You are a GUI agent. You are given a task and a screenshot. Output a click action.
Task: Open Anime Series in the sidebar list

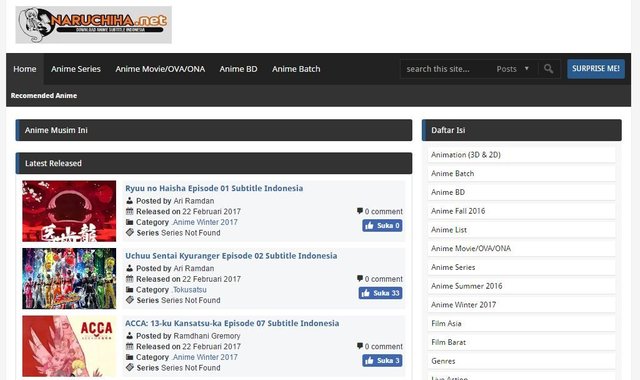(522, 267)
